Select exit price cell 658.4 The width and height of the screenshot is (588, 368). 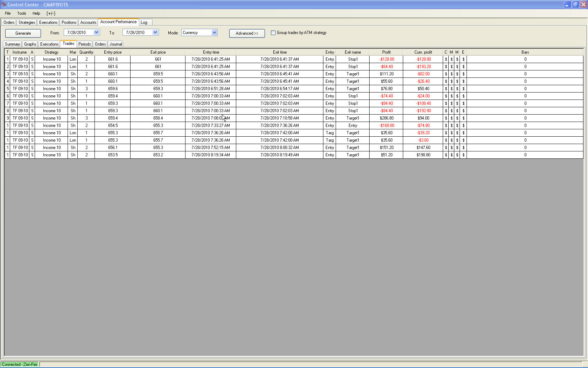[x=158, y=118]
